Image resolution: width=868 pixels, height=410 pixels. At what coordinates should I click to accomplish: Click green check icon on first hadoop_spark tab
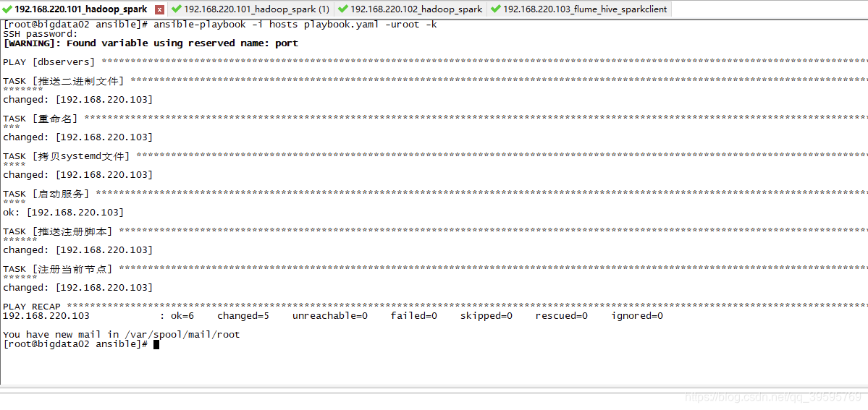pyautogui.click(x=7, y=9)
